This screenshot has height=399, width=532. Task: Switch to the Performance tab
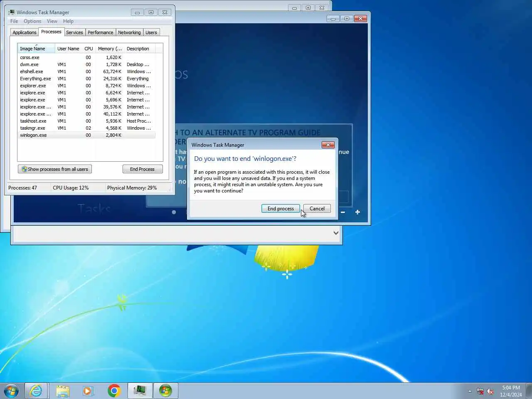click(x=100, y=32)
